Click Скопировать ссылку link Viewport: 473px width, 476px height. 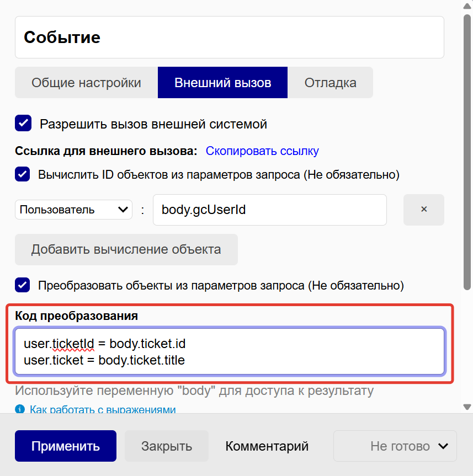(262, 151)
